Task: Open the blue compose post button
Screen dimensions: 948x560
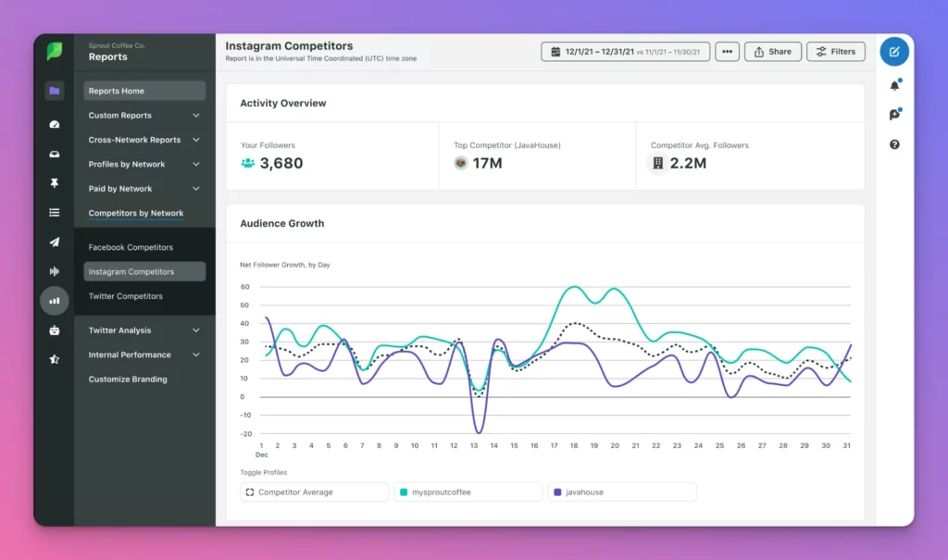Action: (893, 52)
